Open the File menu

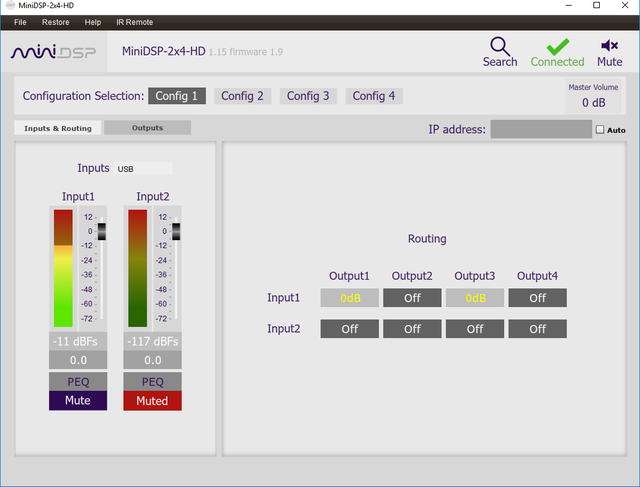(x=20, y=22)
